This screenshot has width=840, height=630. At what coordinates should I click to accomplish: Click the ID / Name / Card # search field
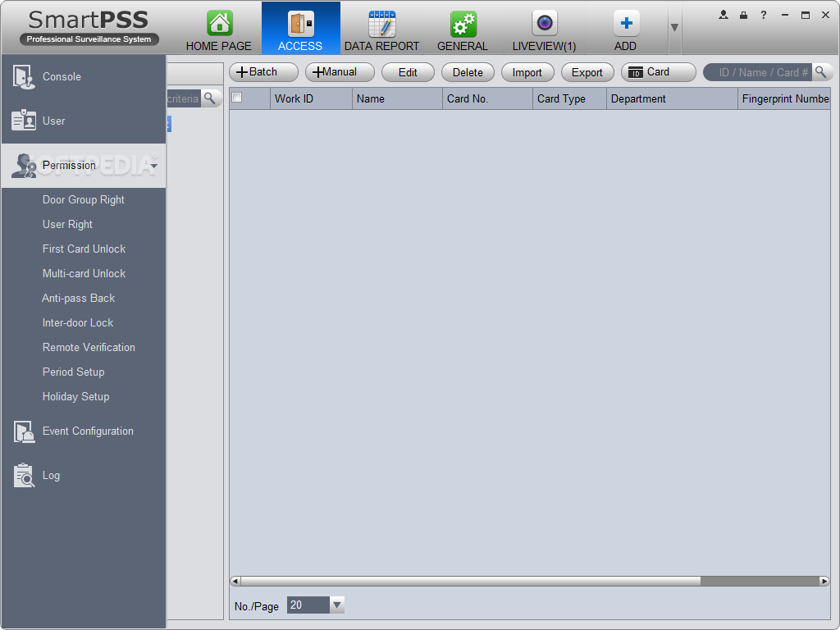(759, 72)
